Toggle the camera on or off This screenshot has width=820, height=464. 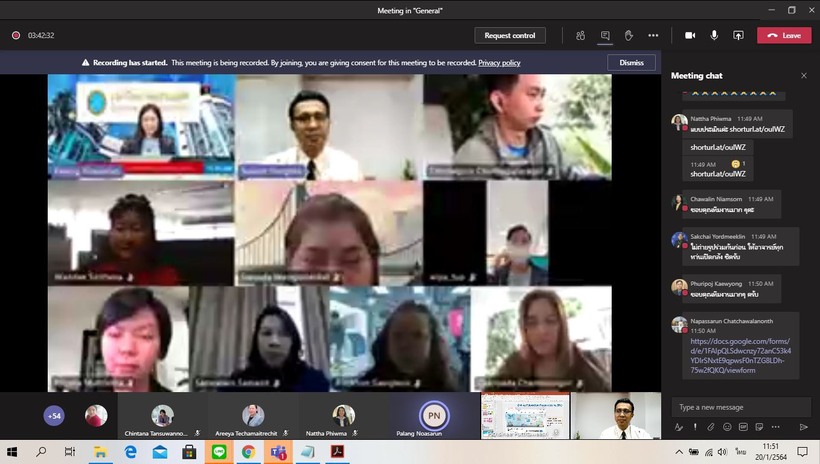coord(690,36)
